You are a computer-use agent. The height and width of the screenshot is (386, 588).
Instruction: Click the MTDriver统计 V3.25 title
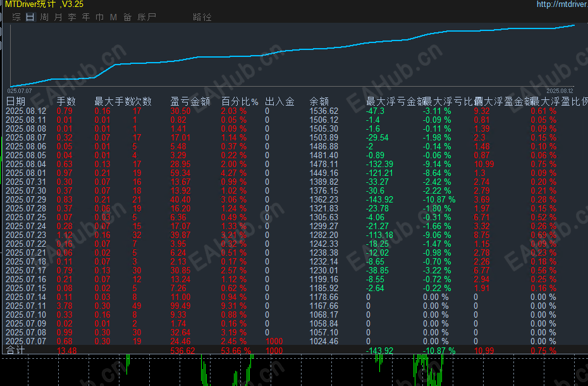tap(44, 4)
